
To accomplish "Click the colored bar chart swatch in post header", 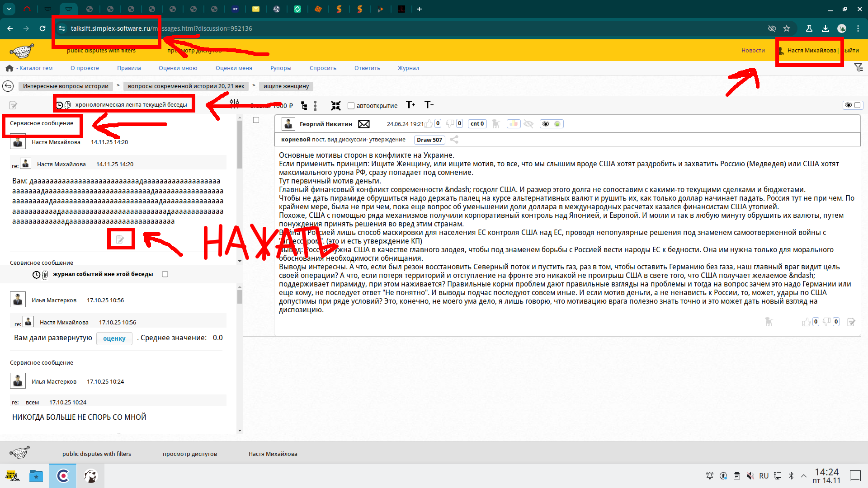I will [x=514, y=124].
